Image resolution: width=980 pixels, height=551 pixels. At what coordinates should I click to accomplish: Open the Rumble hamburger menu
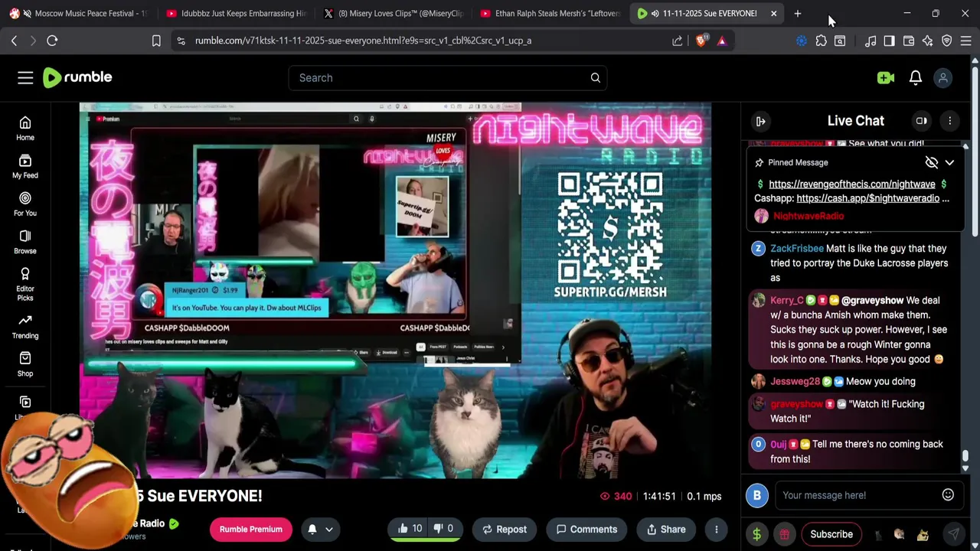tap(25, 77)
